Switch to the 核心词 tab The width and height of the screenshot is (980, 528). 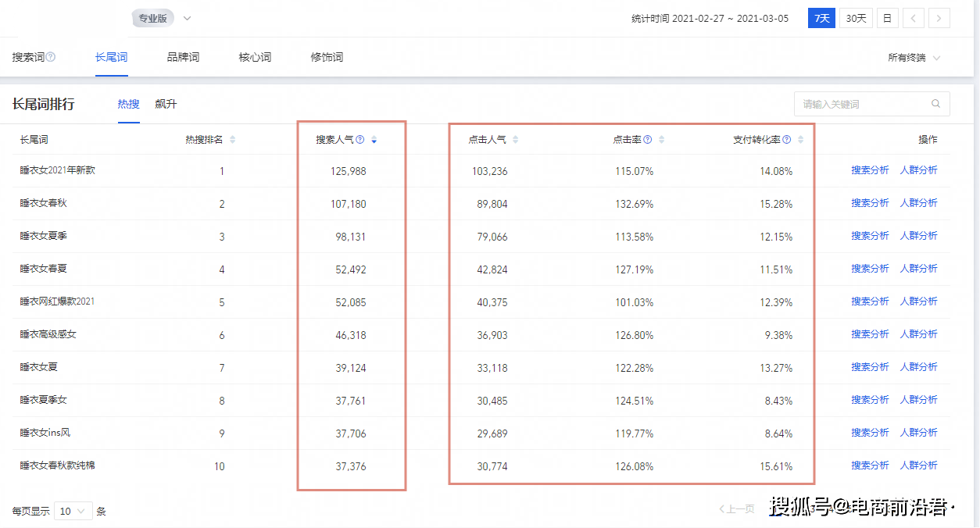coord(255,57)
